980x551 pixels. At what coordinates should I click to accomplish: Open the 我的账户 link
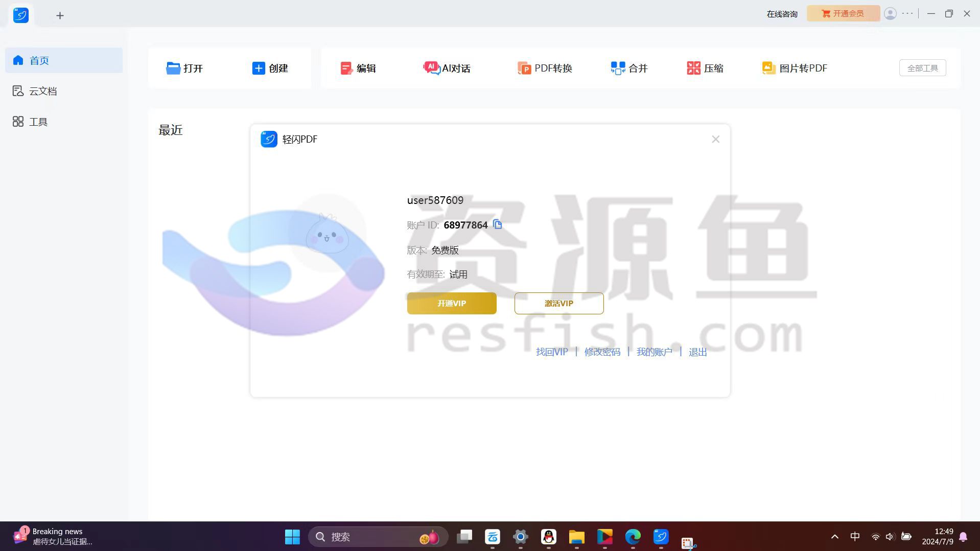click(655, 352)
